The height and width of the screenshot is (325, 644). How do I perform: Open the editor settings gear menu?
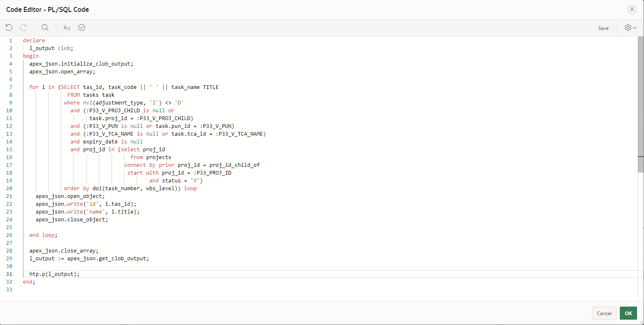tap(630, 27)
